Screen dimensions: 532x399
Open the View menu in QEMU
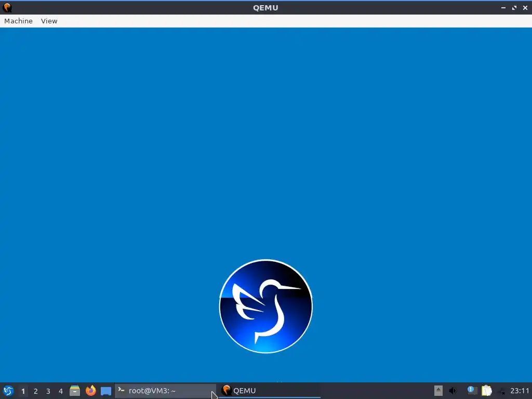(x=49, y=21)
